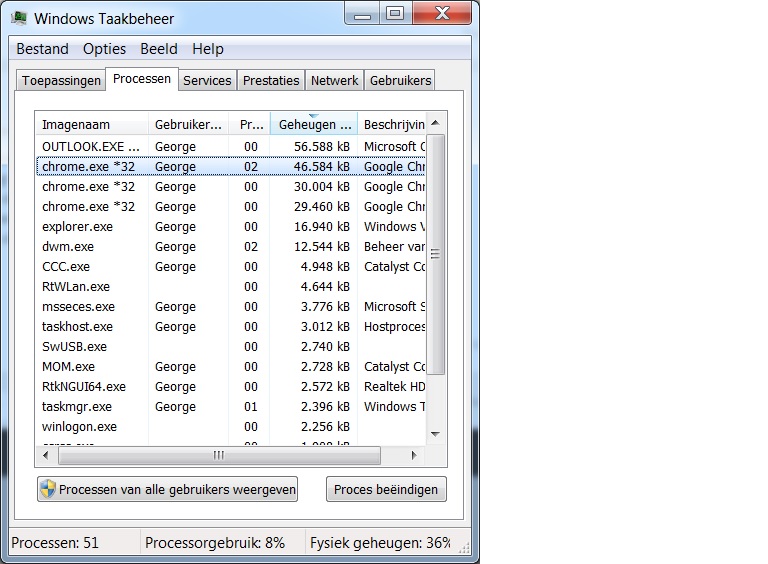Click the vertical scrollbar down arrow
This screenshot has height=564, width=768.
click(x=435, y=434)
